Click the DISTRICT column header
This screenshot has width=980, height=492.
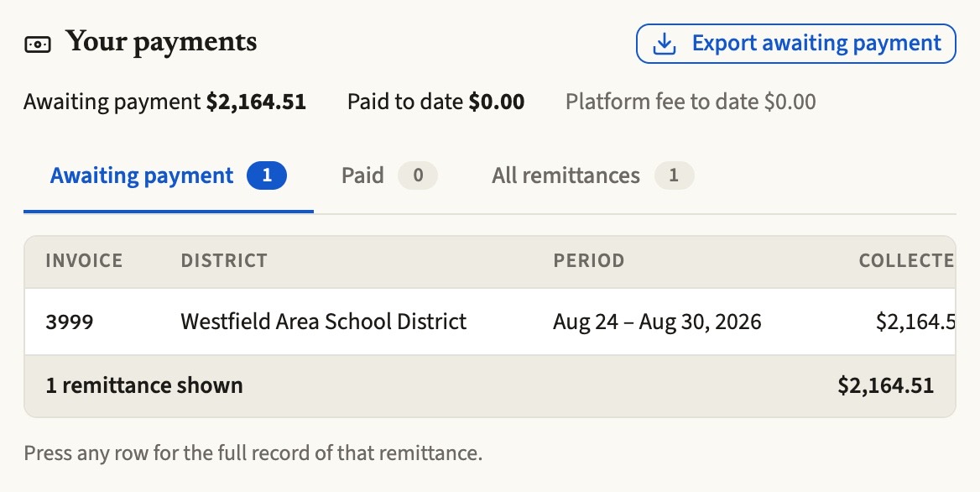(x=224, y=260)
